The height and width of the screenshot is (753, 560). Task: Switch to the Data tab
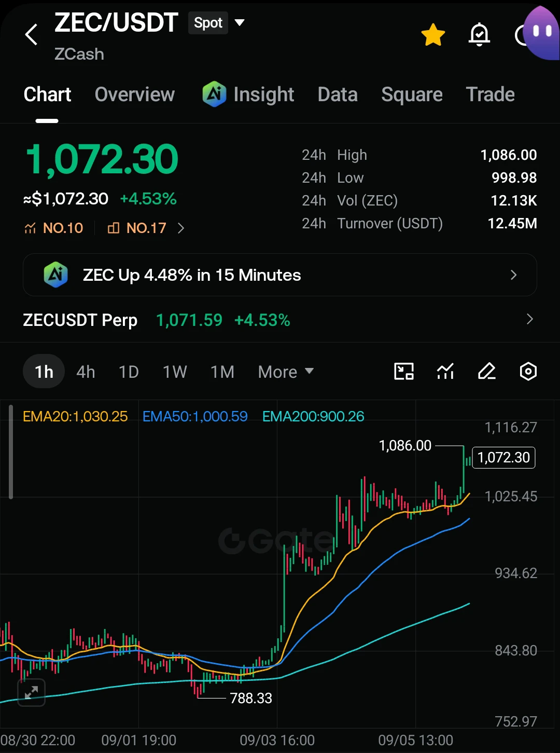[338, 94]
